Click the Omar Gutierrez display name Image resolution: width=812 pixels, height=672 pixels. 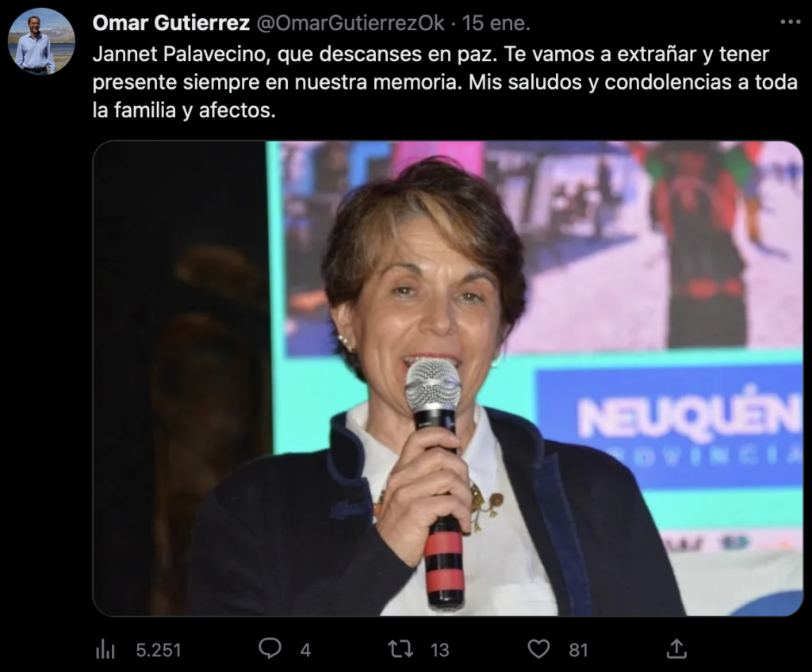click(171, 23)
